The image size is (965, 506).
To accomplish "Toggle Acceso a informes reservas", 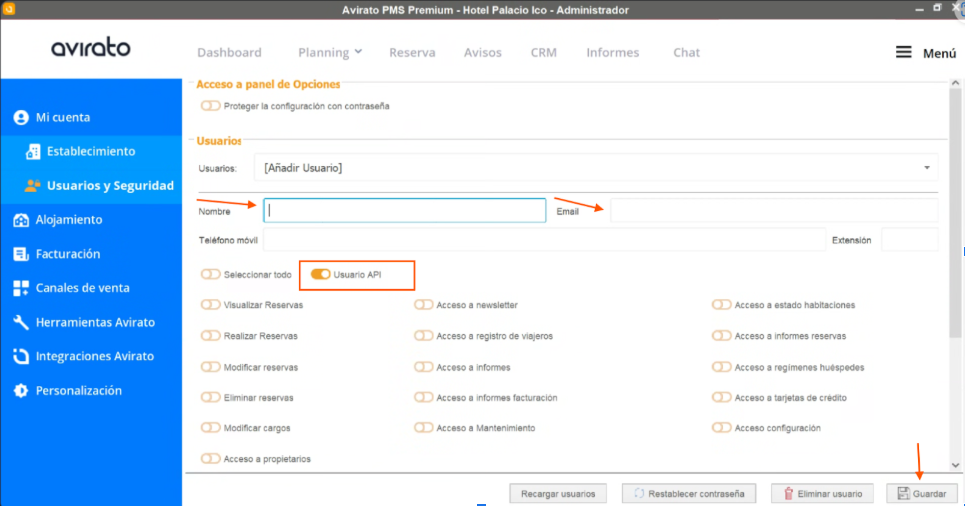I will [x=721, y=336].
